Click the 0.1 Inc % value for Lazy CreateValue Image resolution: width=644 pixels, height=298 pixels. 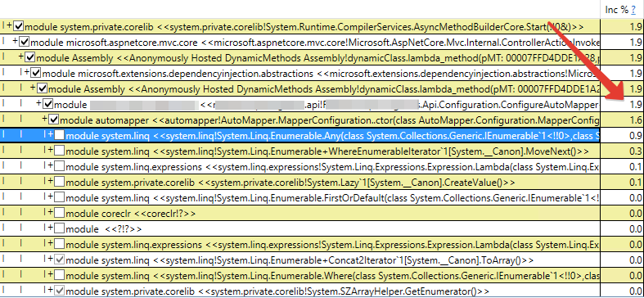pos(636,183)
